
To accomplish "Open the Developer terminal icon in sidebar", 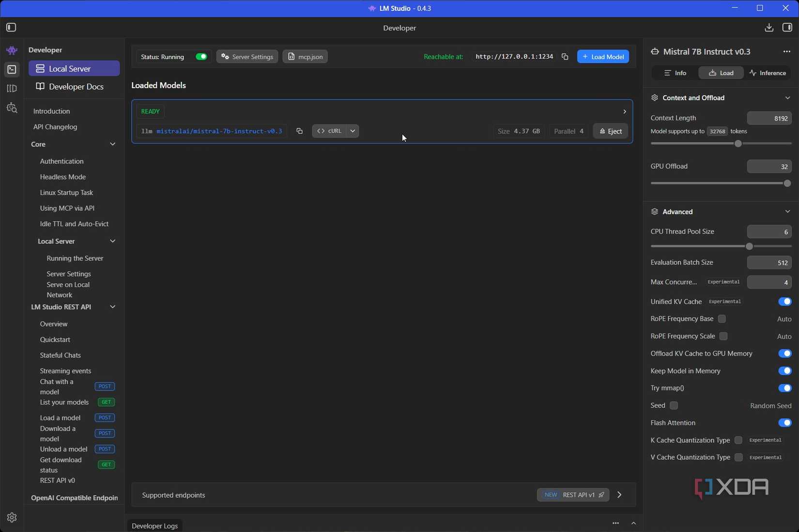I will pos(12,69).
